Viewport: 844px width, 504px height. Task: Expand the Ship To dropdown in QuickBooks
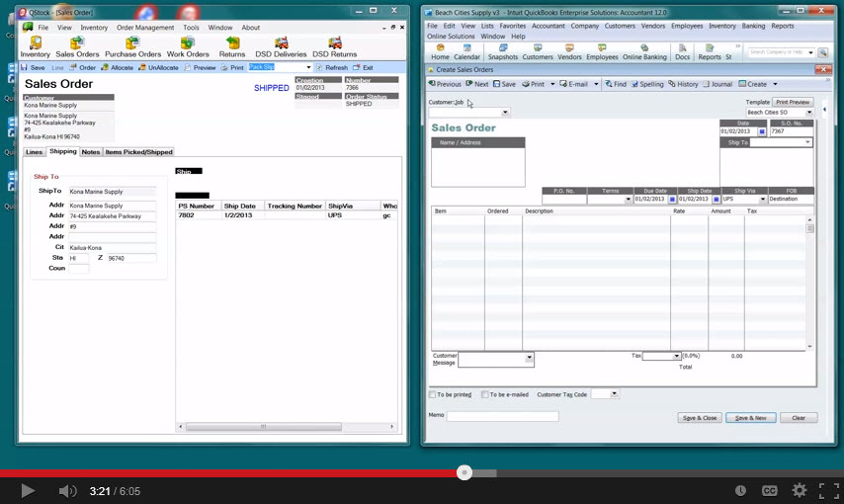[807, 142]
